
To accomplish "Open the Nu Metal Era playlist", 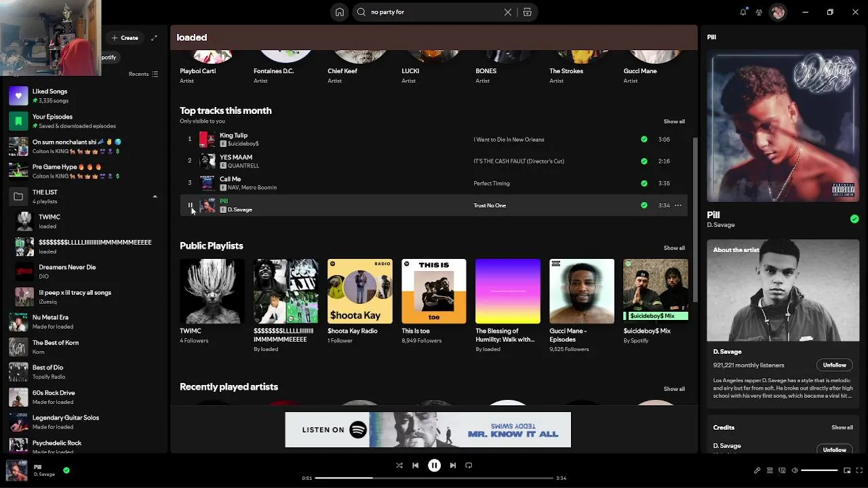I will (84, 322).
